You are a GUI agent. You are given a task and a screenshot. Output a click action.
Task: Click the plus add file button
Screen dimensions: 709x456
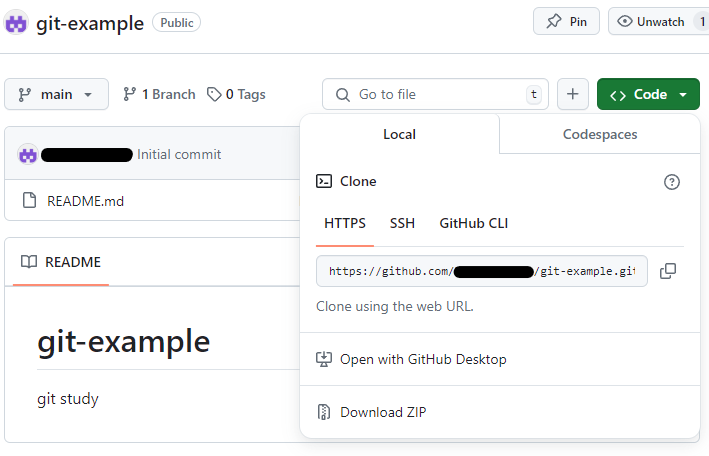[573, 94]
